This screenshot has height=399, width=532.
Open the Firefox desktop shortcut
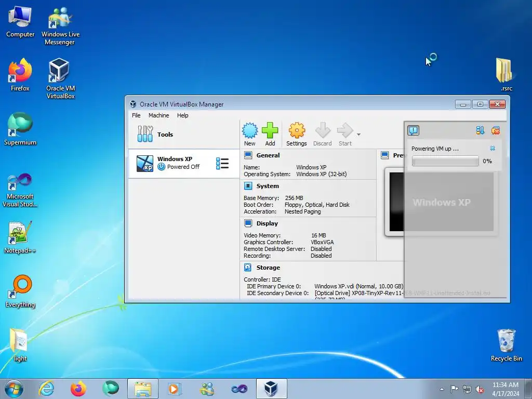tap(20, 75)
